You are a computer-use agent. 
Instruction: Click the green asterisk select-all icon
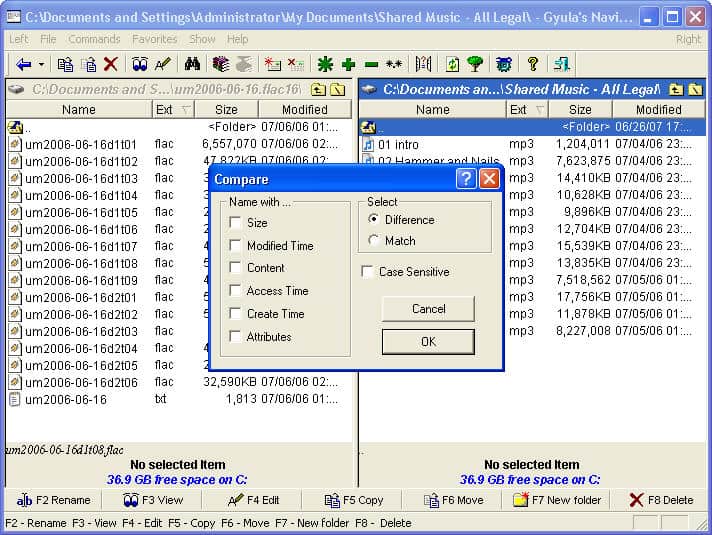[325, 64]
